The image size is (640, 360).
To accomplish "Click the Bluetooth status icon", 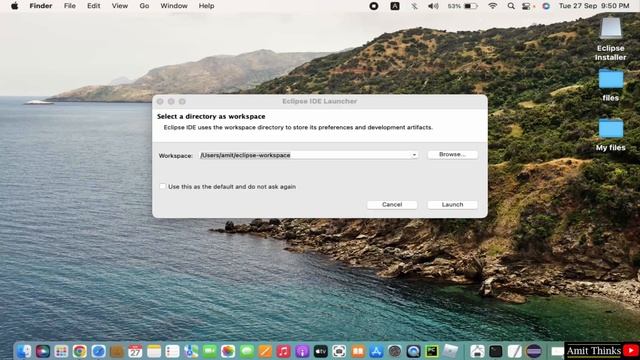I will click(x=414, y=6).
